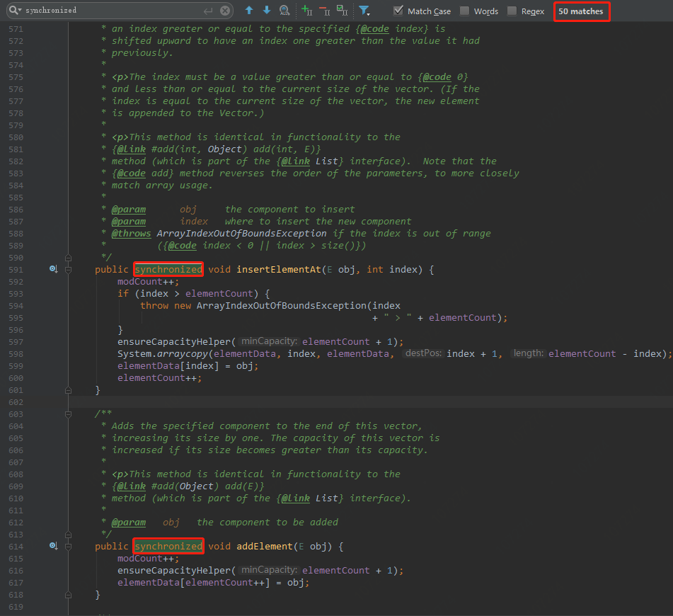Image resolution: width=673 pixels, height=616 pixels.
Task: Go to previous occurrence with up arrow
Action: click(x=249, y=11)
